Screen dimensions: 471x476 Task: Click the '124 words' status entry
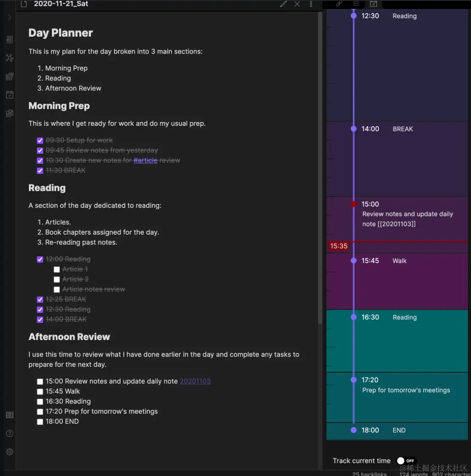[x=414, y=473]
